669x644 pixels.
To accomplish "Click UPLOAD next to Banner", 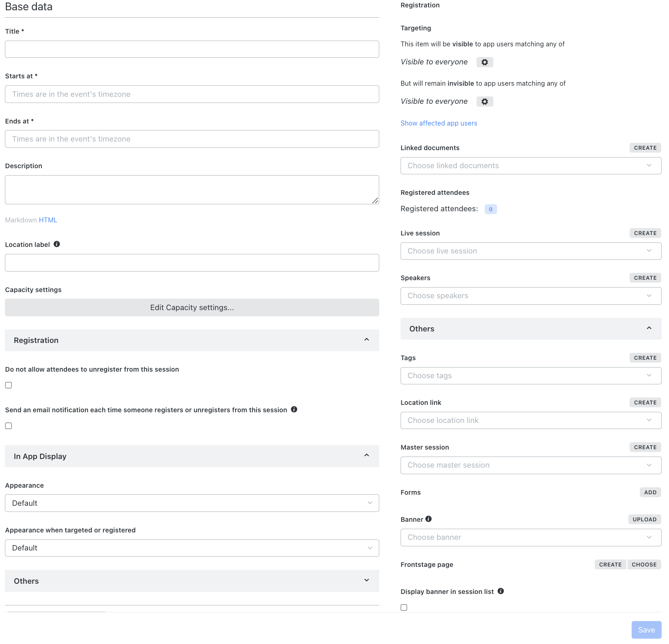I will tap(644, 519).
